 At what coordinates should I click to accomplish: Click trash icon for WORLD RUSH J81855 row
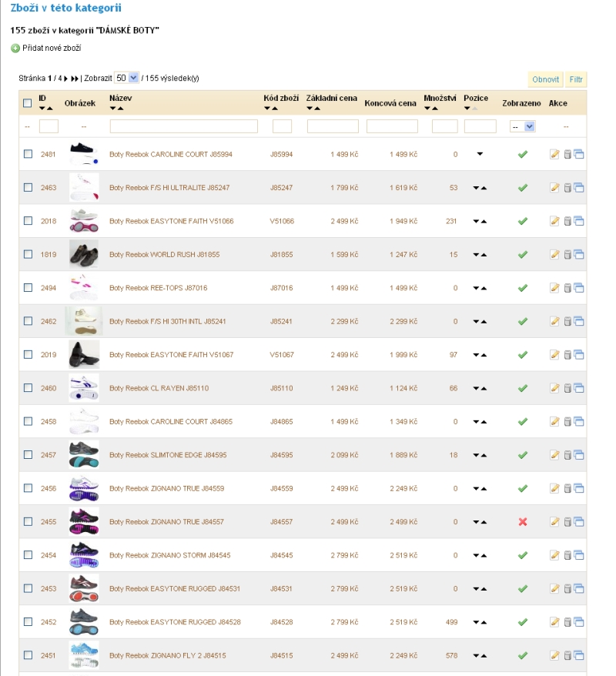click(567, 255)
